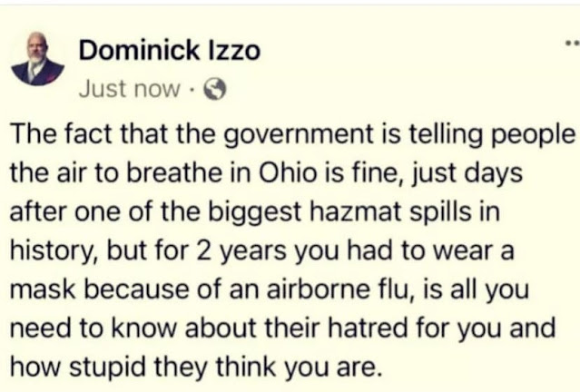This screenshot has height=392, width=580.
Task: Click the globe public privacy icon
Action: [215, 90]
